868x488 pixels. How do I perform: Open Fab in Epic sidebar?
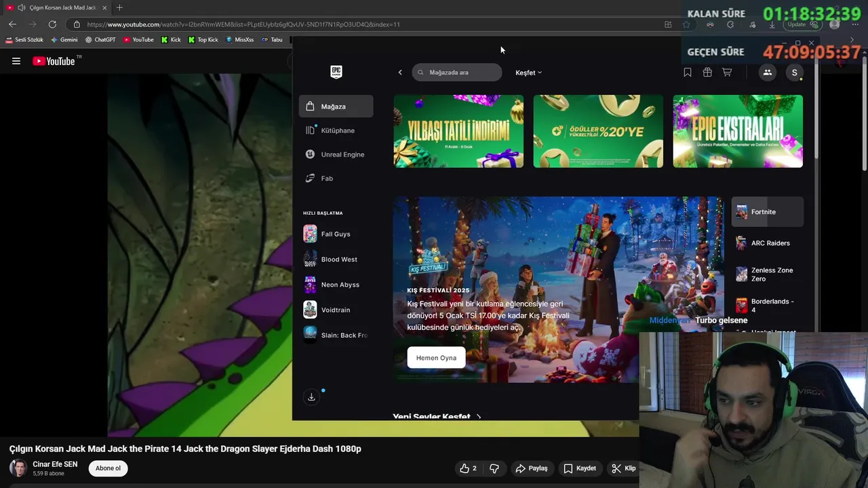click(336, 178)
